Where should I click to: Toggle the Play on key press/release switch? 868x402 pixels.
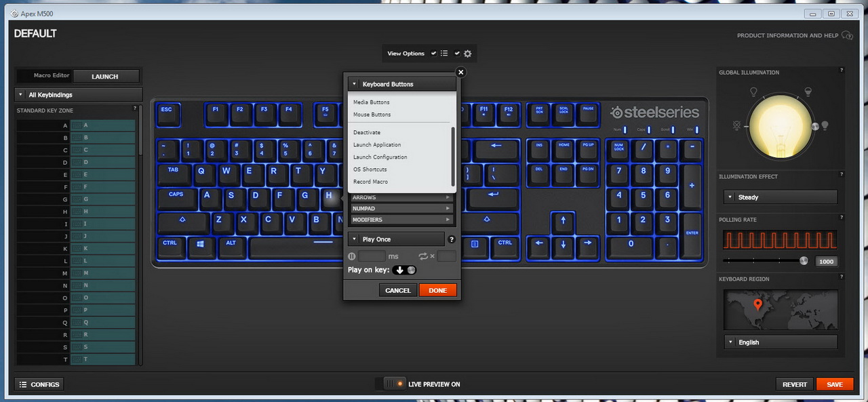tap(405, 270)
